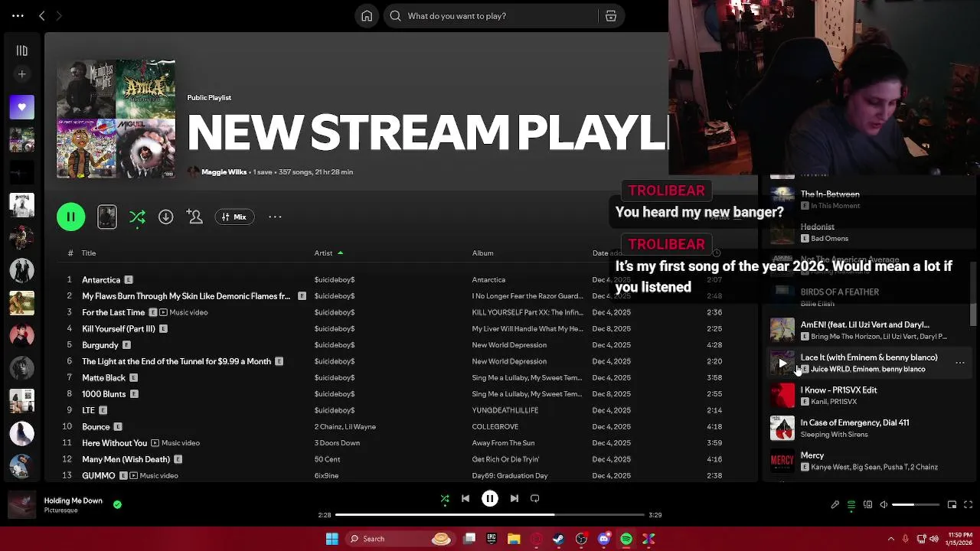
Task: Open File Explorer from the taskbar
Action: point(514,539)
